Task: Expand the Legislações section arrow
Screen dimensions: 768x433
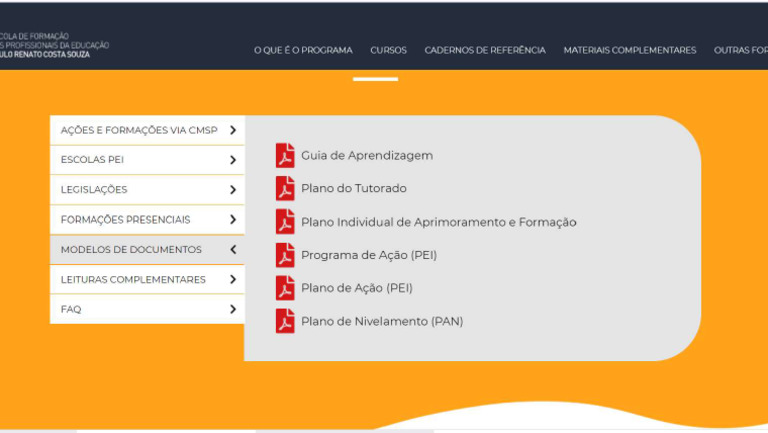Action: click(233, 190)
